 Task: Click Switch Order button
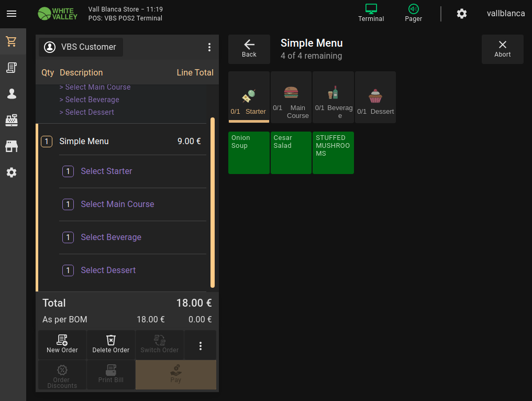(160, 345)
